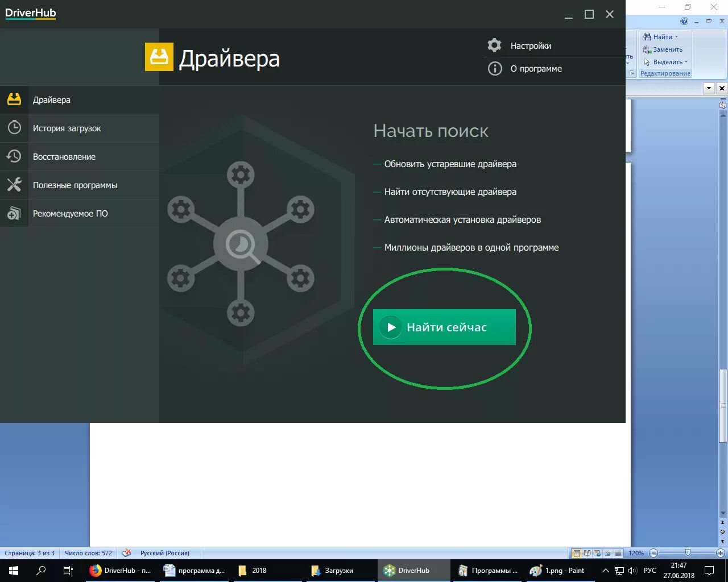The width and height of the screenshot is (728, 582).
Task: Click the zoom in plus button
Action: click(x=721, y=553)
